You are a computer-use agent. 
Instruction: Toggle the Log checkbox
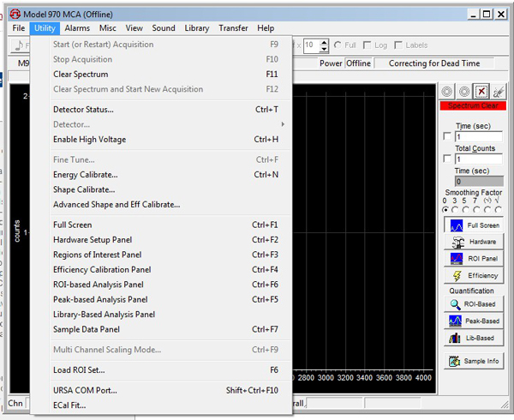(x=368, y=45)
